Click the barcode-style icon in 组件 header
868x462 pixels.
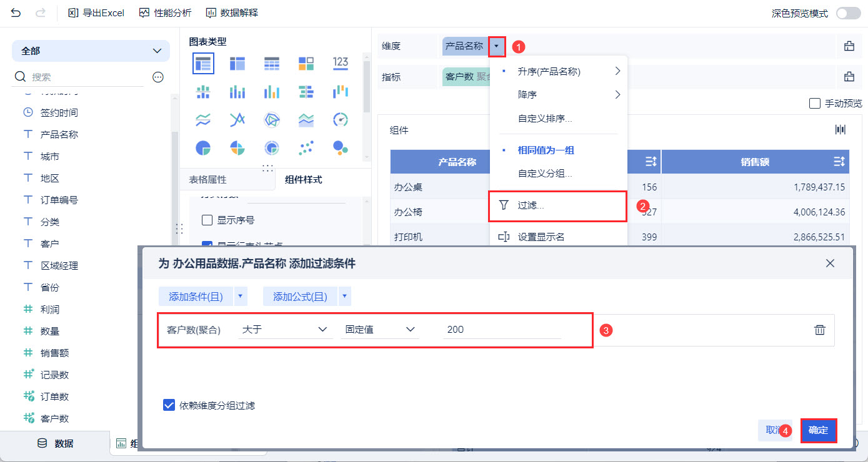[841, 129]
